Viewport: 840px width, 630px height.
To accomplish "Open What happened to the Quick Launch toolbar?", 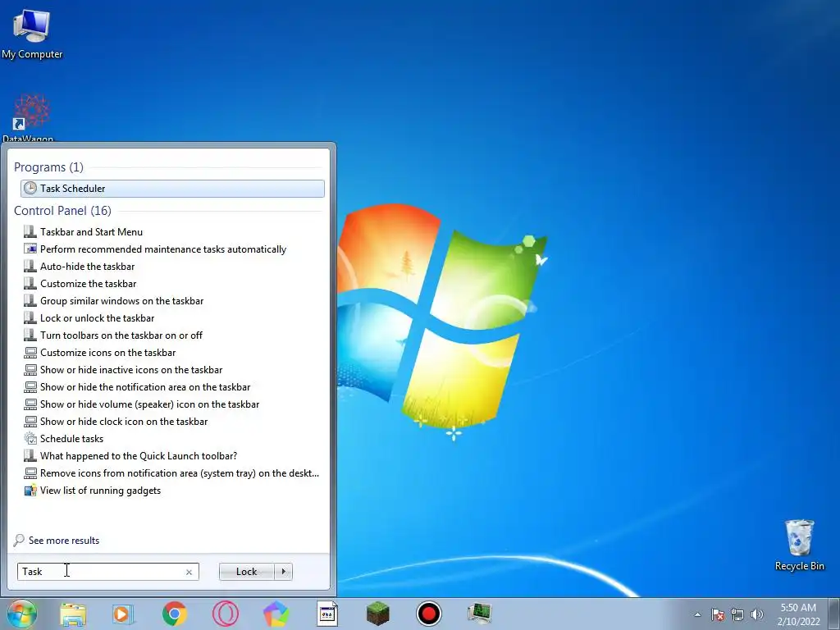I will click(138, 456).
